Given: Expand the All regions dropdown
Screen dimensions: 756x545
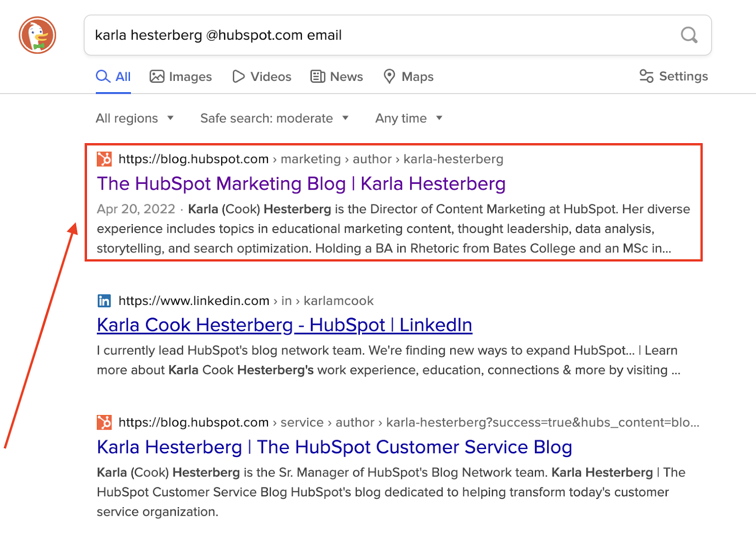Looking at the screenshot, I should pos(135,118).
